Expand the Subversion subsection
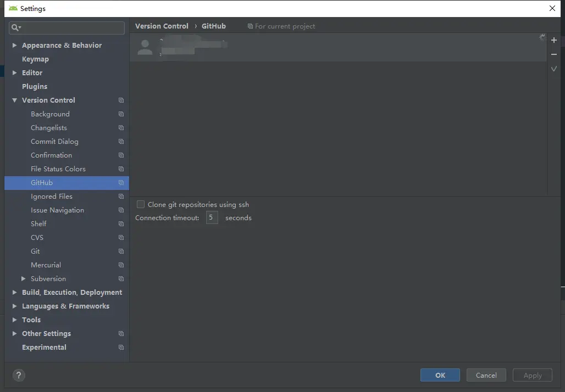This screenshot has width=565, height=392. pyautogui.click(x=24, y=278)
